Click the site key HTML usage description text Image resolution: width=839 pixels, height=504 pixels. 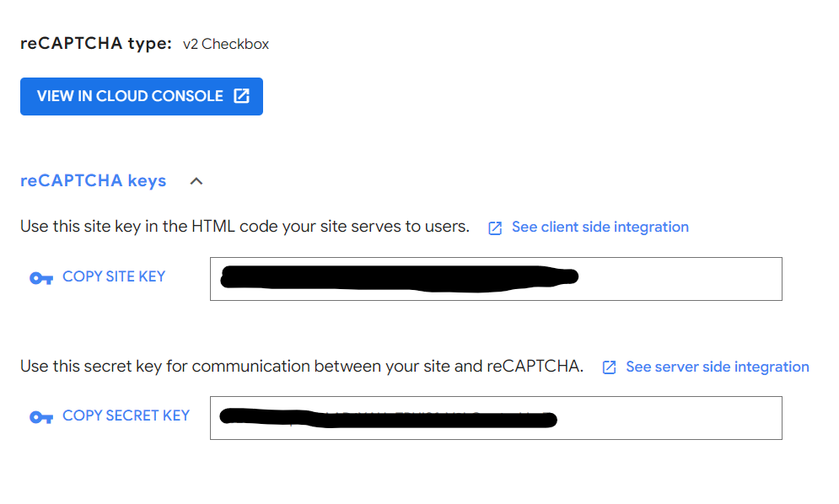coord(245,227)
